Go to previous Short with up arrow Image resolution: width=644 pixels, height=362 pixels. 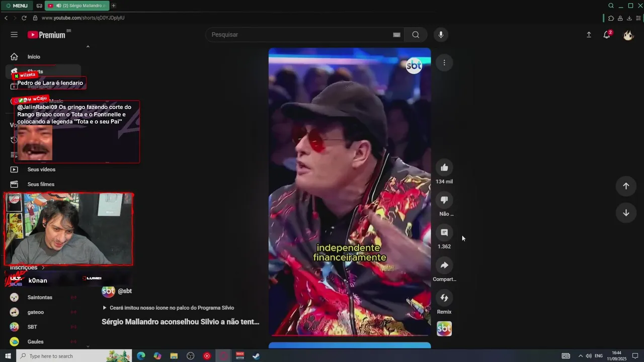(626, 186)
